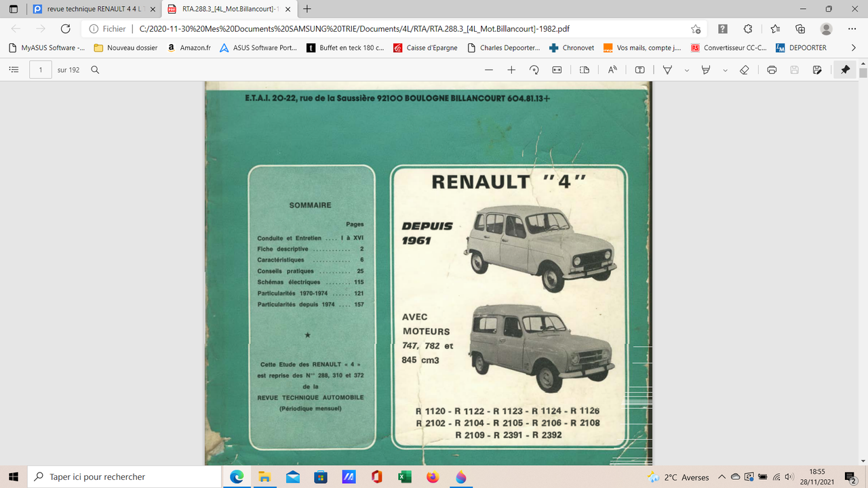Open the PDF search tool
868x488 pixels.
95,70
